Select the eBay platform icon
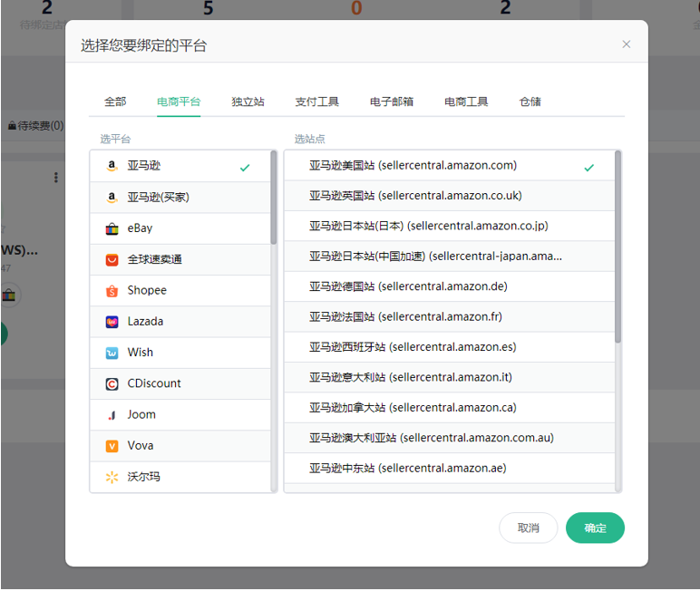The image size is (700, 591). (x=112, y=228)
